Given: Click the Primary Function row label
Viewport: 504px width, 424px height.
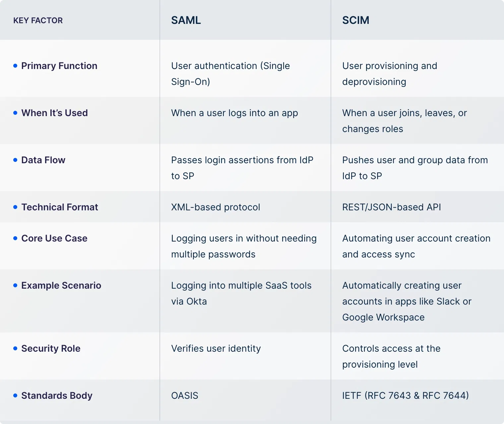Looking at the screenshot, I should coord(59,66).
